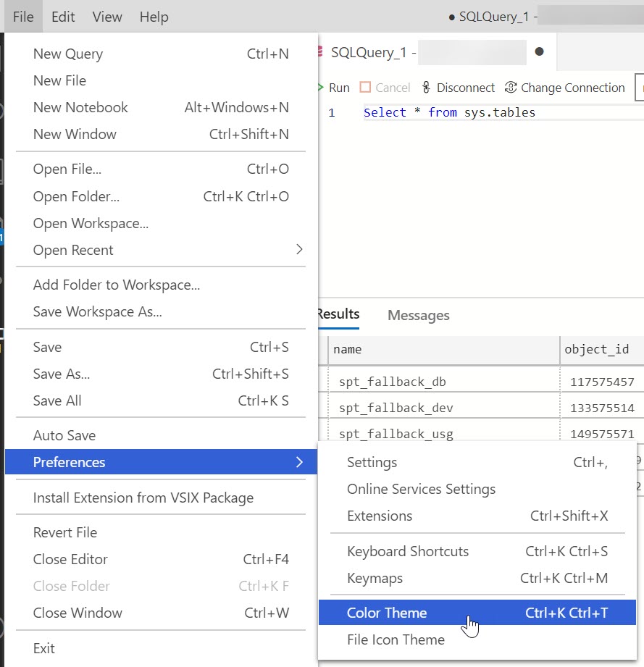Viewport: 644px width, 667px height.
Task: Open the Help menu
Action: 154,17
